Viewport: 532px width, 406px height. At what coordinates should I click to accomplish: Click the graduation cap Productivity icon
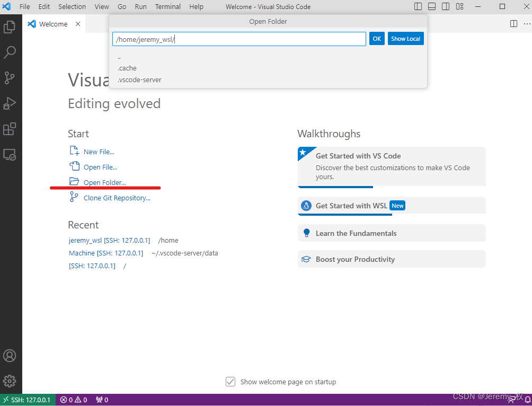pos(306,259)
